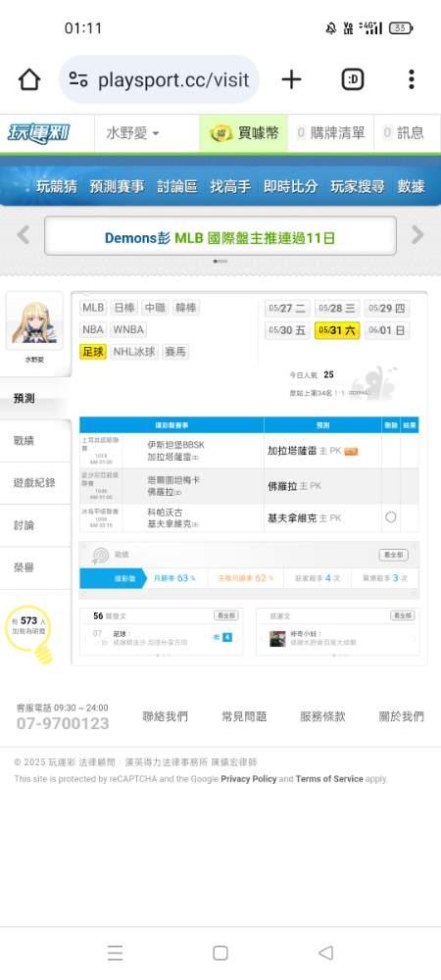Click the 玩運彩 site logo

[x=39, y=133]
